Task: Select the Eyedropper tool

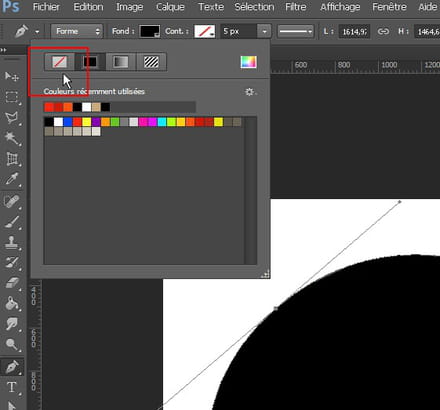Action: (x=12, y=179)
